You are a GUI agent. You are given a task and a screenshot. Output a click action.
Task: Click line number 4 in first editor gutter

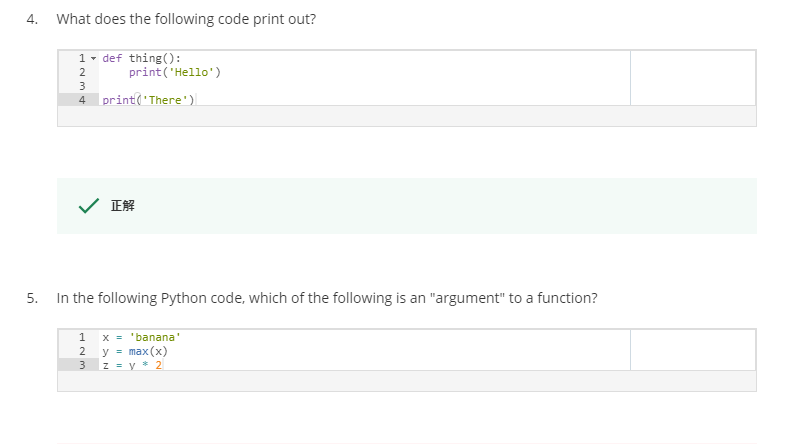coord(82,100)
